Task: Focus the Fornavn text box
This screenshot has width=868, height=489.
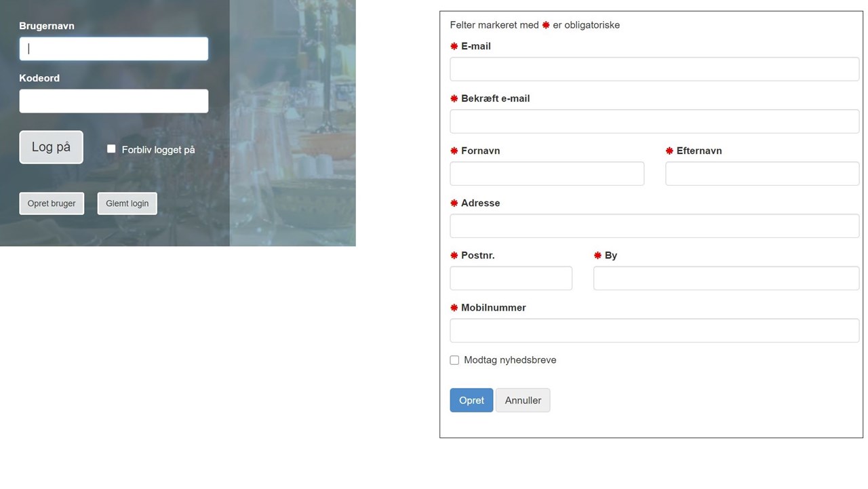Action: coord(547,174)
